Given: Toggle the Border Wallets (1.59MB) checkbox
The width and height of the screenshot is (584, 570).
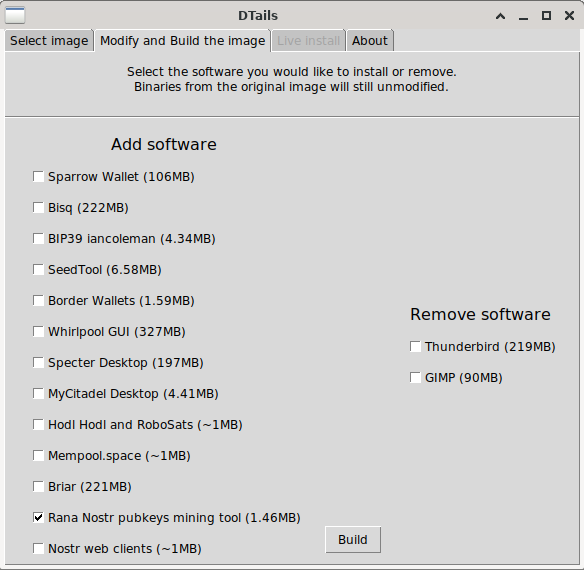Looking at the screenshot, I should pyautogui.click(x=38, y=301).
